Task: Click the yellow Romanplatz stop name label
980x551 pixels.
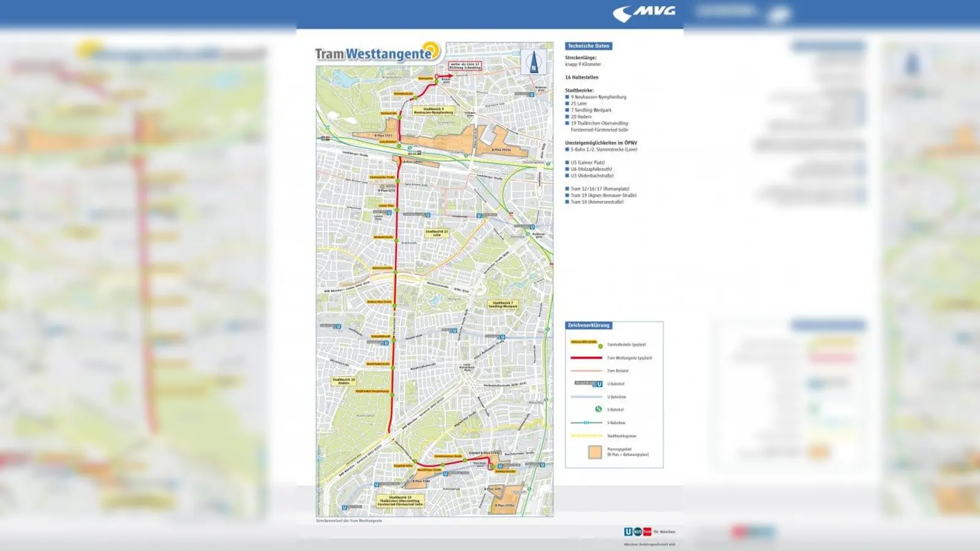Action: click(x=426, y=78)
